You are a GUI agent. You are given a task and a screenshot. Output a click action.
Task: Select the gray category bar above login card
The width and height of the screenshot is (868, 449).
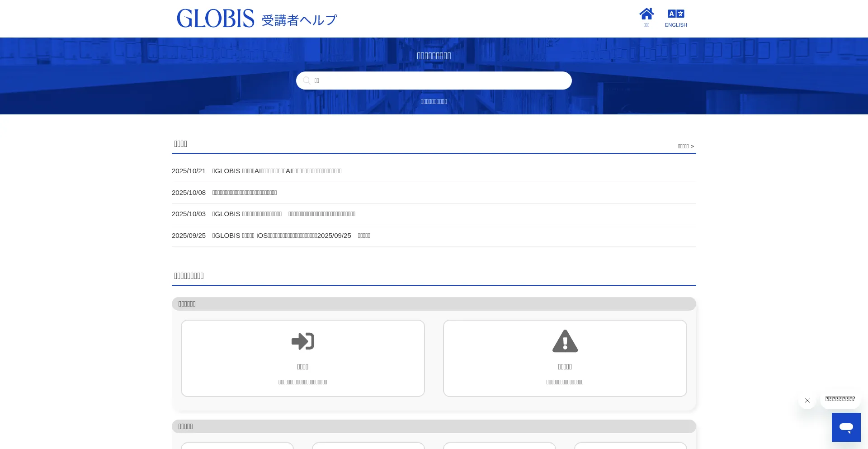(x=434, y=304)
